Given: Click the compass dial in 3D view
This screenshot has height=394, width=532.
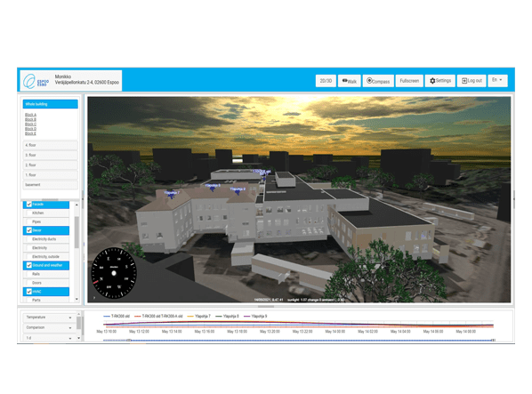Looking at the screenshot, I should (114, 273).
